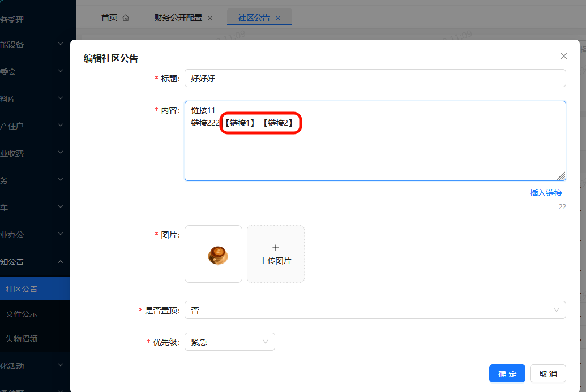The image size is (586, 392).
Task: Close the 社区公告 tab via its × icon
Action: tap(277, 18)
